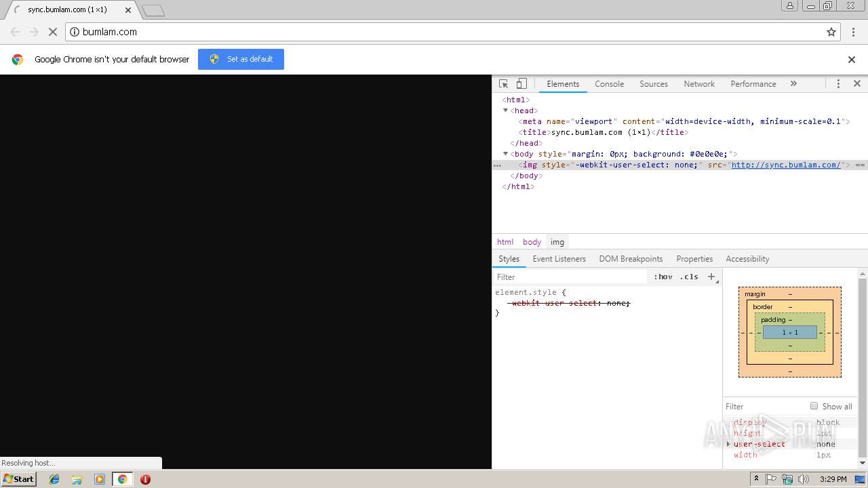This screenshot has height=488, width=868.
Task: Click the red Opera taskbar icon
Action: pos(145,479)
